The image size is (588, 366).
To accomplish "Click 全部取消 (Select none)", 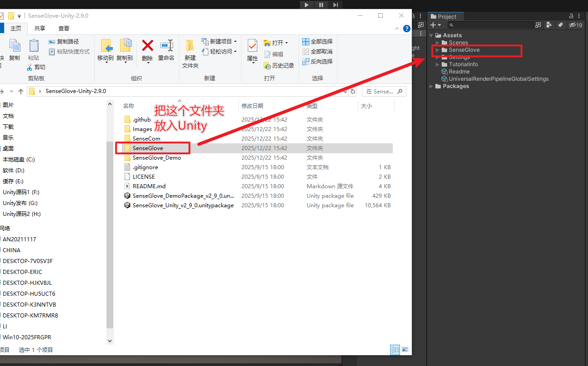I will [317, 51].
